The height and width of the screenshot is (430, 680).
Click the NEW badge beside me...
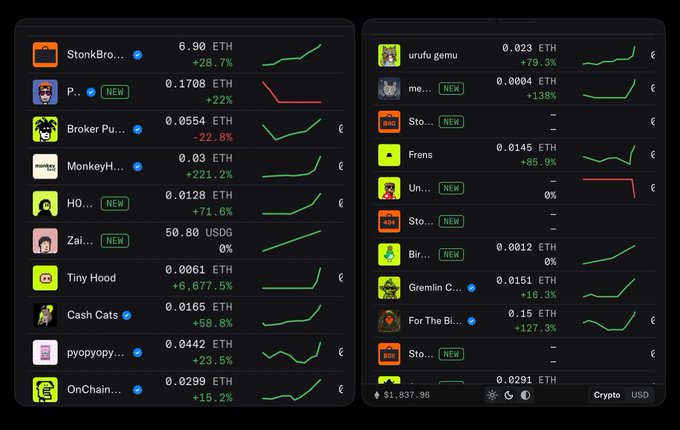pos(451,88)
